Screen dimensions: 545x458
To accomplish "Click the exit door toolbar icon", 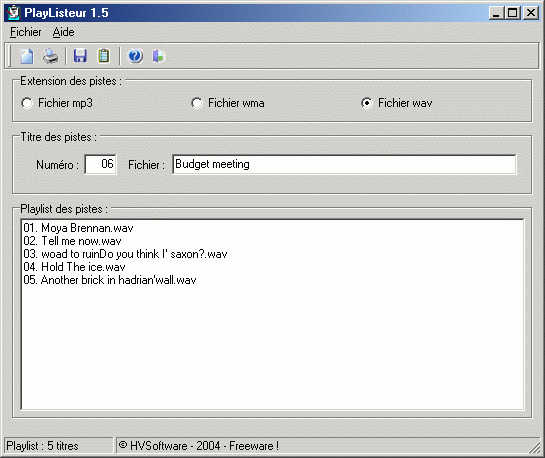I will tap(158, 56).
